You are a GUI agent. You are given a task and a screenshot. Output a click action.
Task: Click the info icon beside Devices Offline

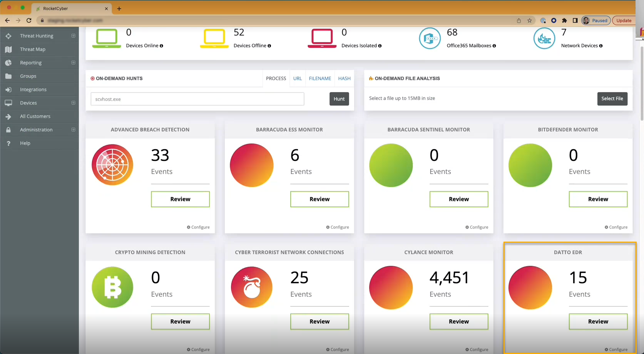coord(269,46)
